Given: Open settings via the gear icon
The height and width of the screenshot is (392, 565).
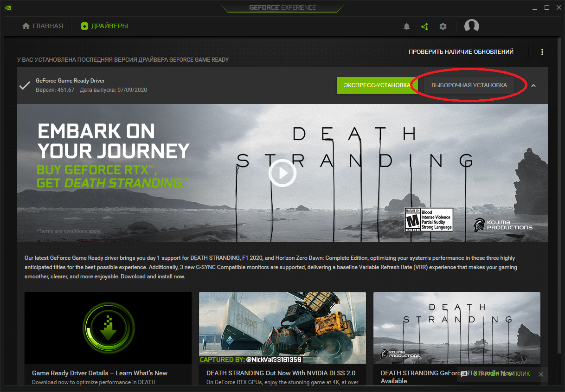Looking at the screenshot, I should (443, 26).
